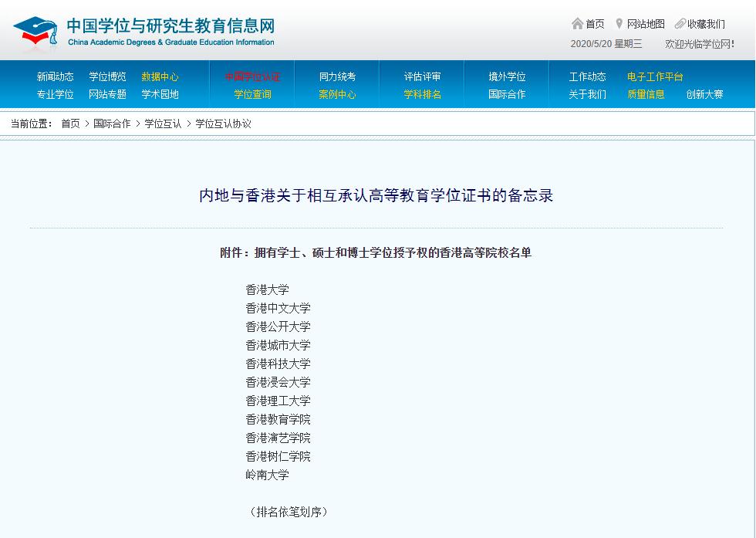Open the 新闻动态 navigation item
Image resolution: width=756 pixels, height=538 pixels.
[55, 76]
